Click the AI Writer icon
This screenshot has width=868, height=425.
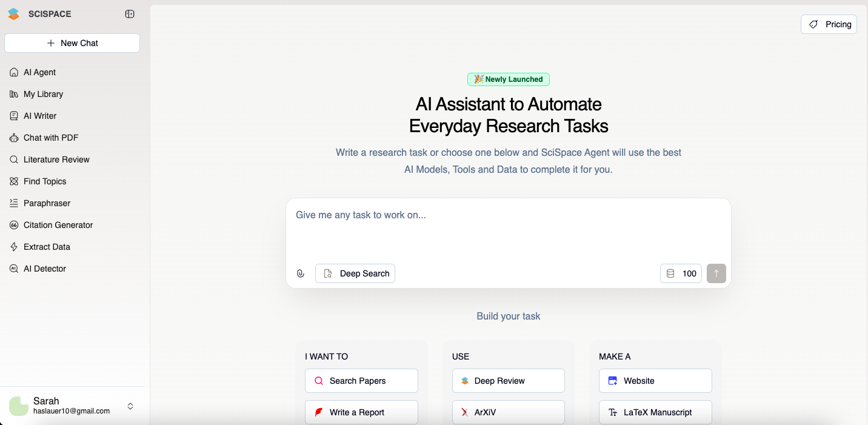(14, 116)
